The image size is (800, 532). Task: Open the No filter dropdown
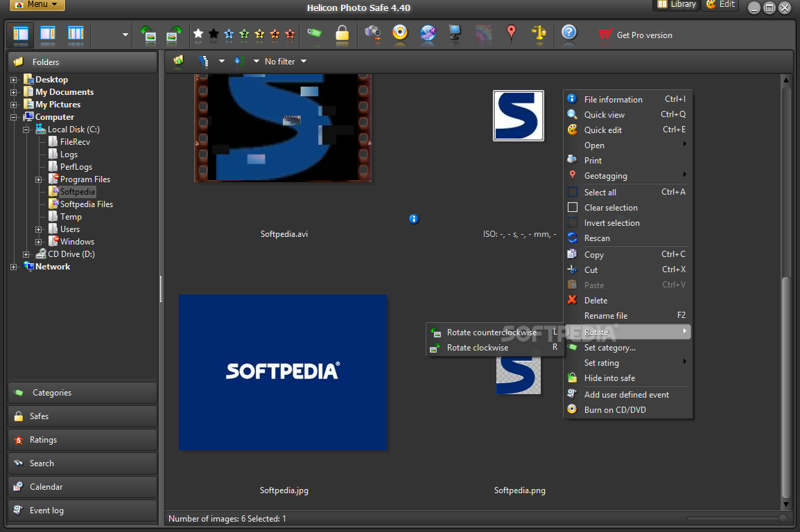[286, 61]
